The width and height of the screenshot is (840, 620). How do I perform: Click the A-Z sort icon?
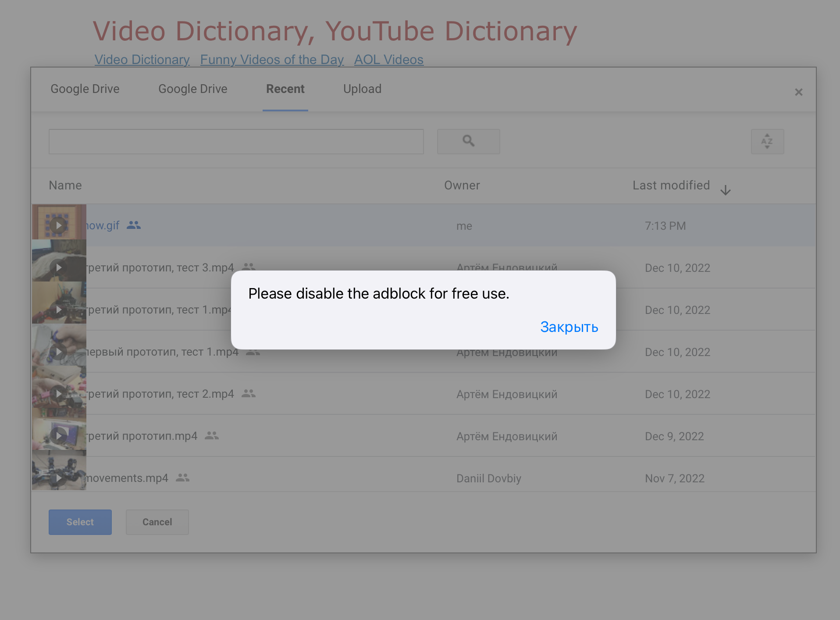click(767, 141)
